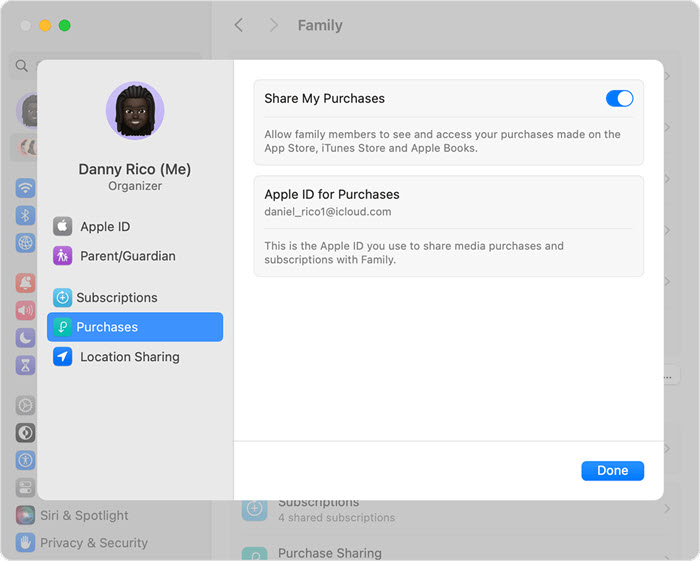The width and height of the screenshot is (700, 561).
Task: Click the Privacy & Security hand icon
Action: 25,543
